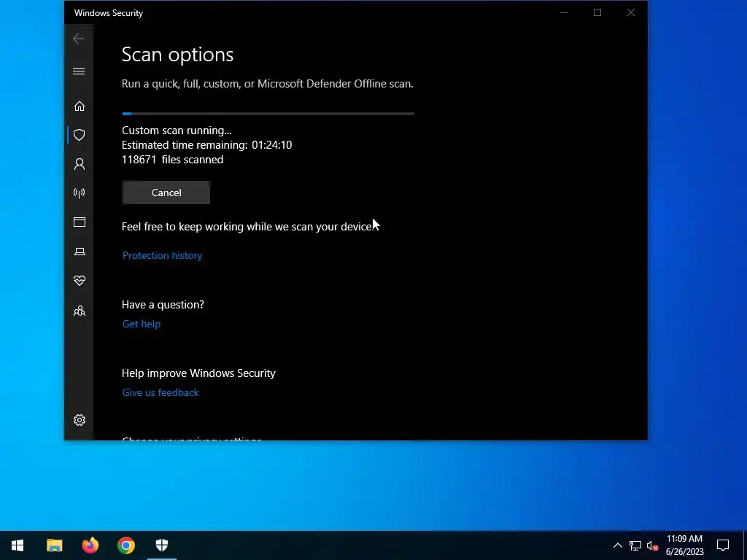Click the Get help link
This screenshot has width=747, height=560.
[142, 324]
